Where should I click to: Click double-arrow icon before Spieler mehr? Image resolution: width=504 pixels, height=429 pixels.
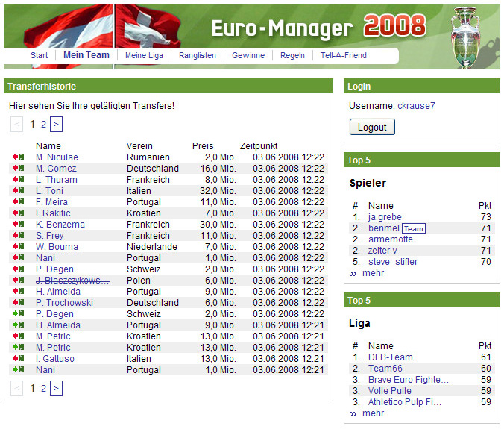(353, 274)
